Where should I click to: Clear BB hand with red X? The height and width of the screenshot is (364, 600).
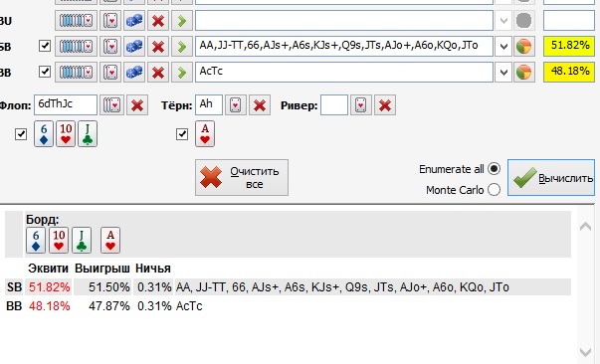(x=158, y=73)
